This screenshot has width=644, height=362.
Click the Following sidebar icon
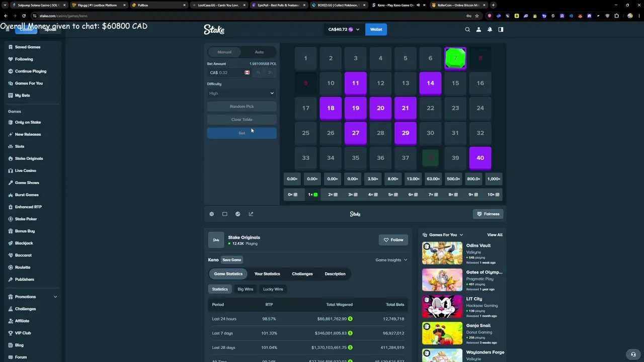[x=10, y=59]
